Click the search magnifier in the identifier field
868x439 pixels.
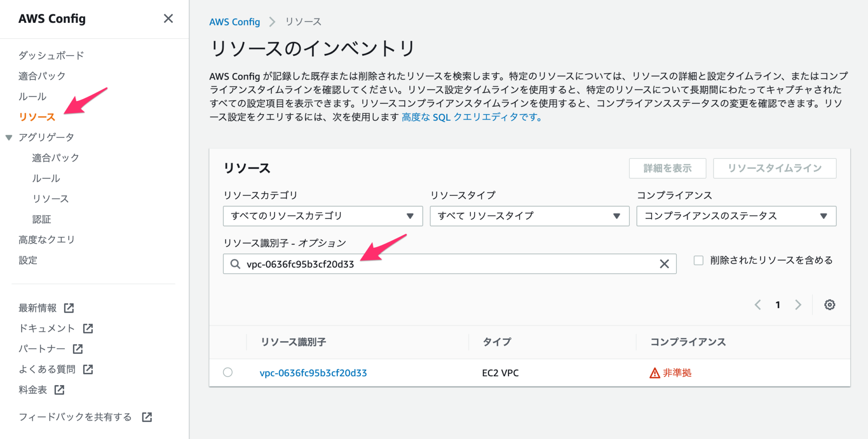(235, 264)
